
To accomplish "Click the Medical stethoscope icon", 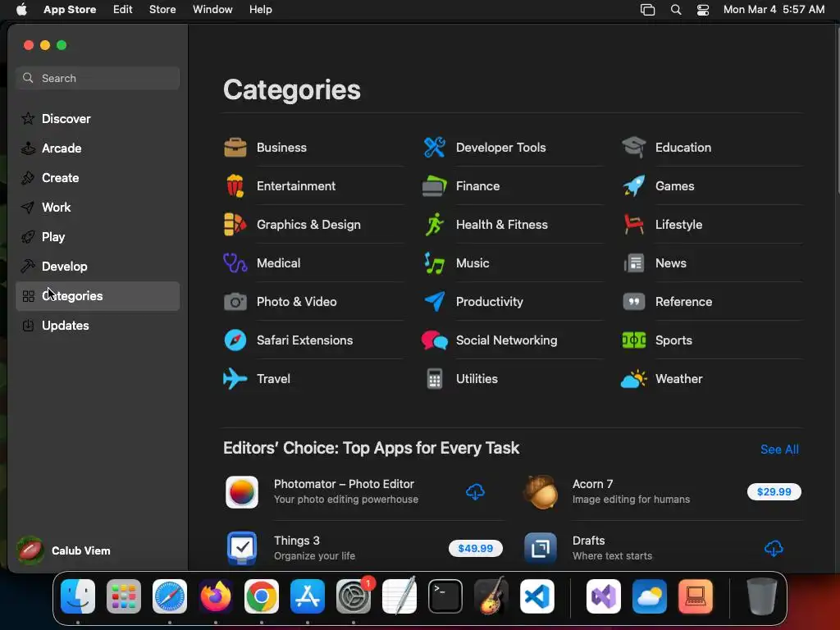I will point(235,263).
